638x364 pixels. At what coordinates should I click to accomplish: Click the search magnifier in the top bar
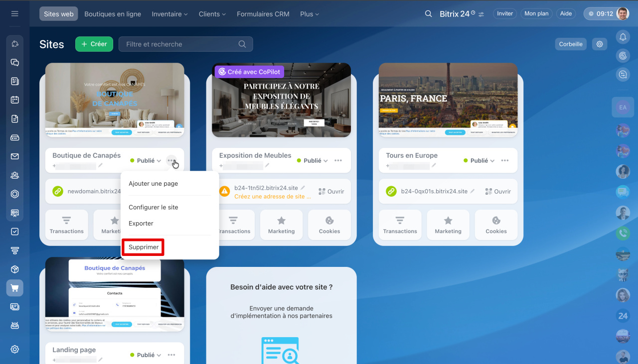coord(428,14)
